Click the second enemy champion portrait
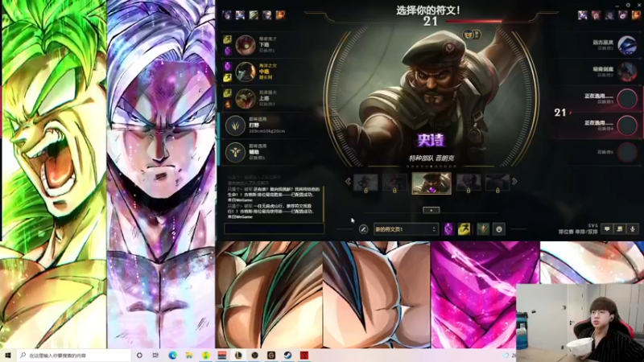This screenshot has width=644, height=362. coord(627,72)
